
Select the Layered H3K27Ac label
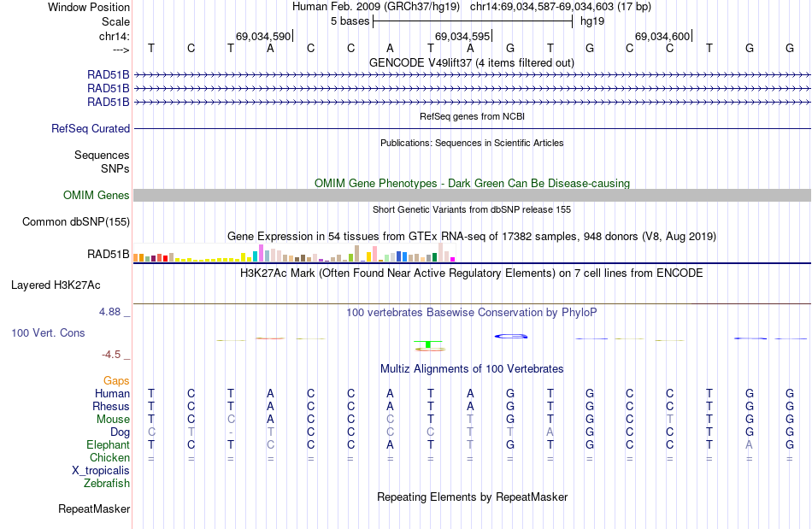[x=56, y=285]
